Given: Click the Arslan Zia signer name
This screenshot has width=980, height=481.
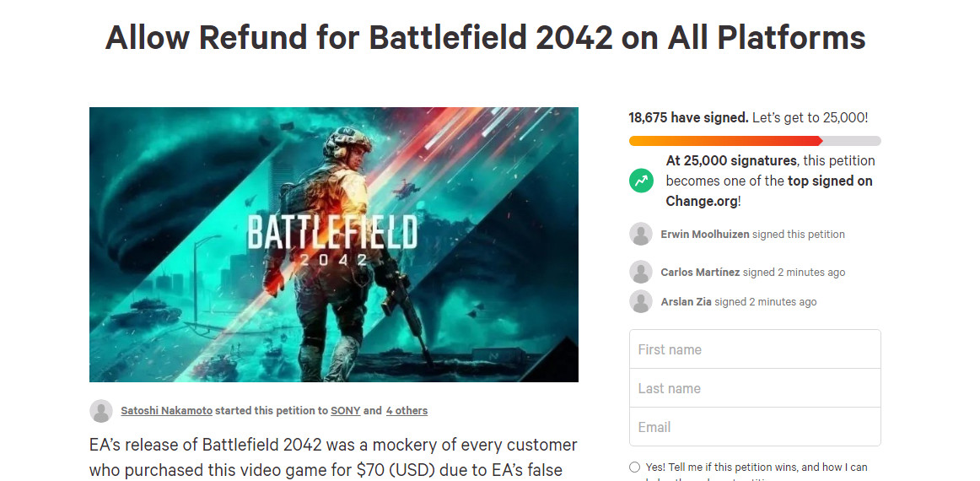Looking at the screenshot, I should 686,302.
